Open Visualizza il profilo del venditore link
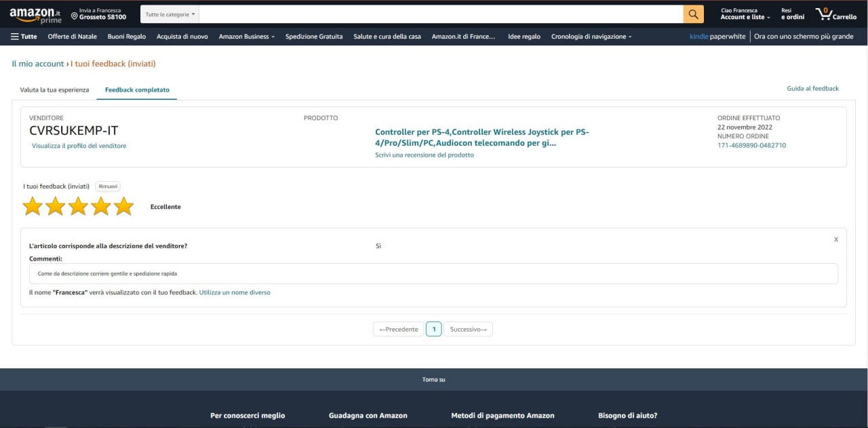 79,146
